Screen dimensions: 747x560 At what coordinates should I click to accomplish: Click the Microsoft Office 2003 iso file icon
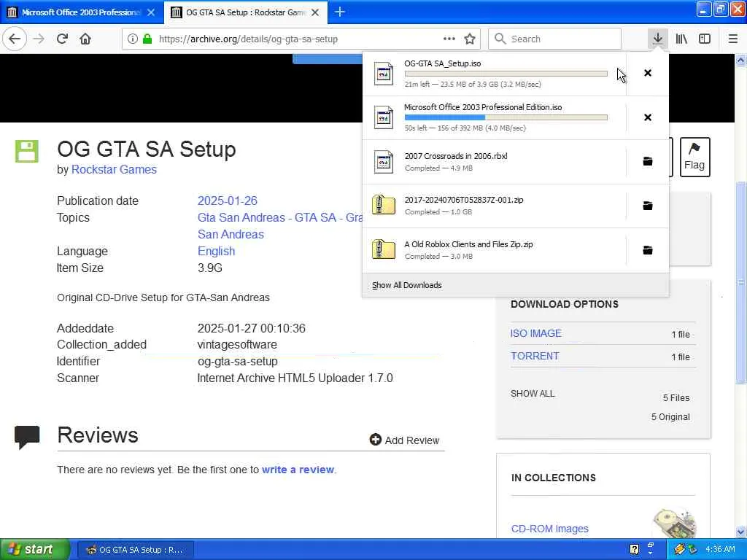384,117
